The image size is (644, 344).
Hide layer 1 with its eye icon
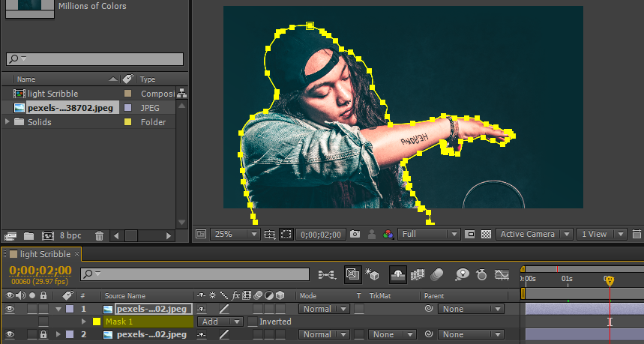coord(10,309)
